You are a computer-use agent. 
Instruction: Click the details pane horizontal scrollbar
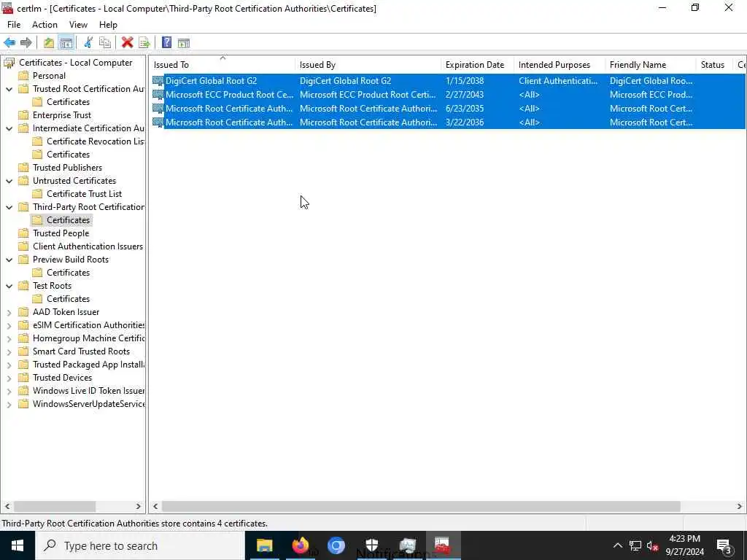coord(421,506)
